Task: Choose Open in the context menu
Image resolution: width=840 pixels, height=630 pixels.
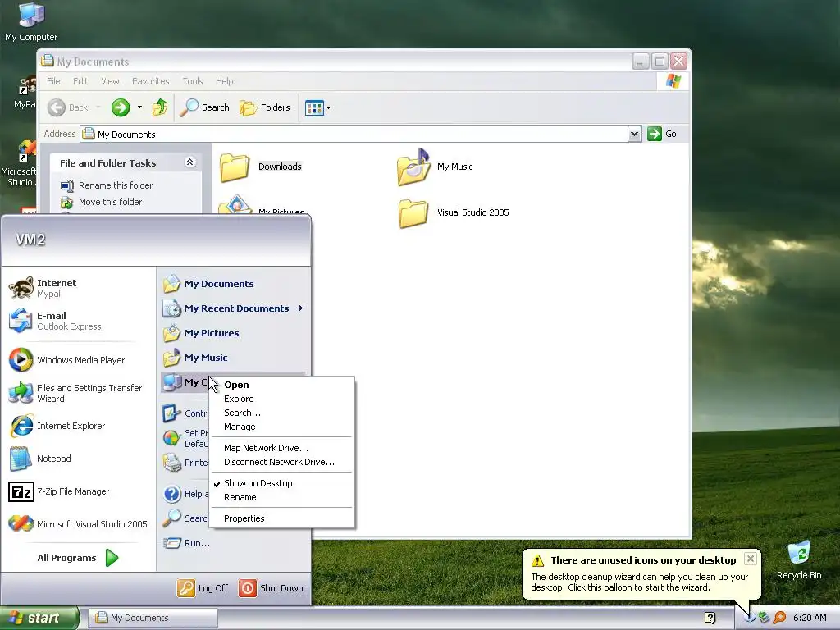Action: point(282,385)
